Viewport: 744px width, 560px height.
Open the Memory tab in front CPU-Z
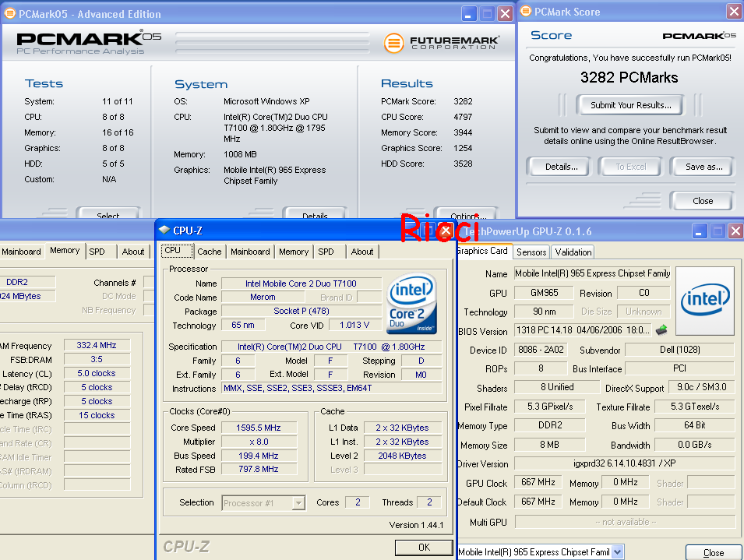point(294,252)
